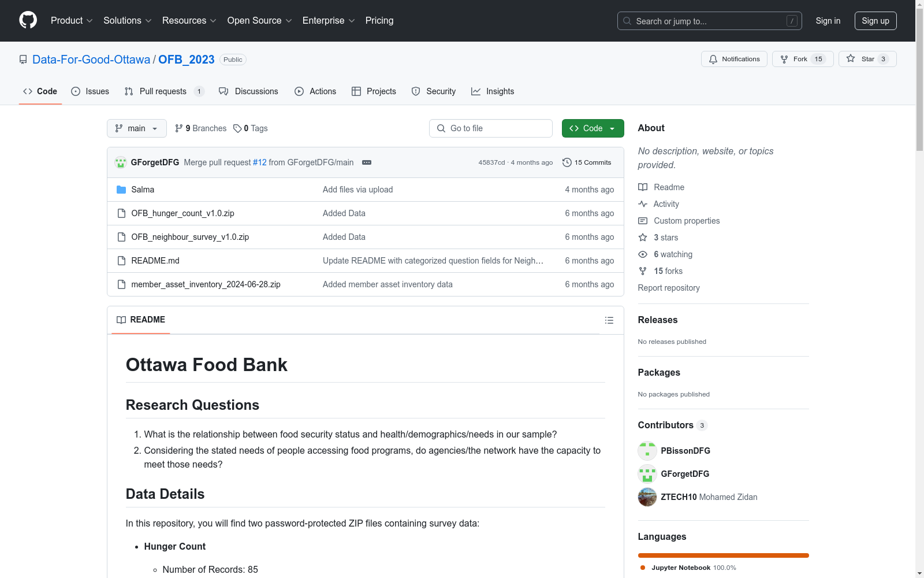
Task: Click the Go to file search box
Action: (x=491, y=128)
